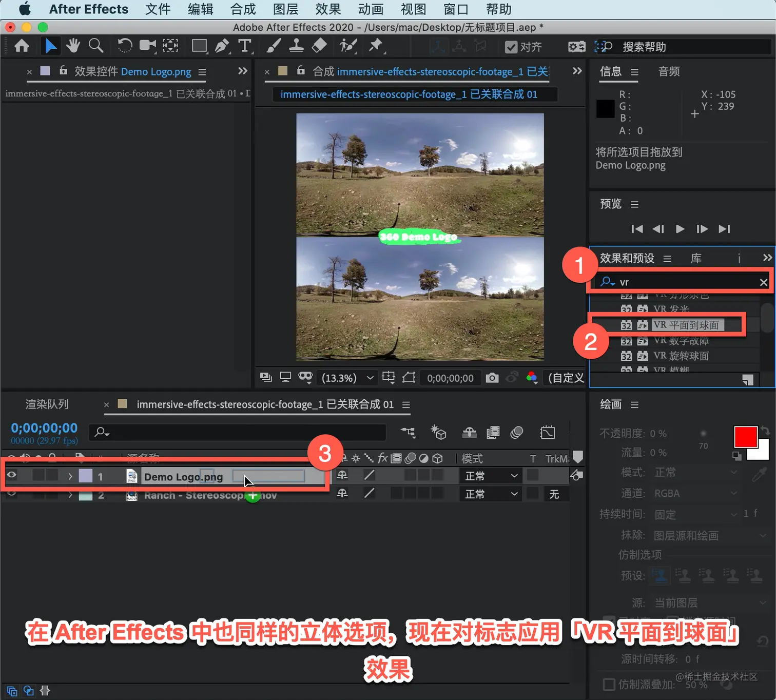Select the Clone Stamp tool
776x700 pixels.
(296, 46)
